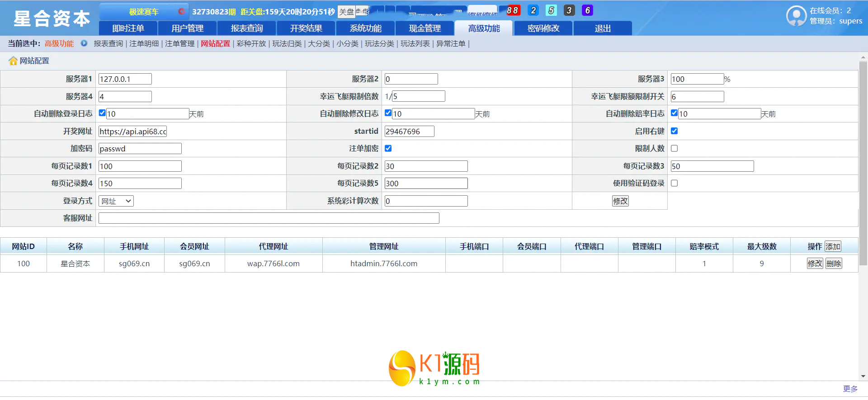Screen dimensions: 868x400
Task: Click the 系统彩计算次数 input field
Action: click(x=426, y=201)
